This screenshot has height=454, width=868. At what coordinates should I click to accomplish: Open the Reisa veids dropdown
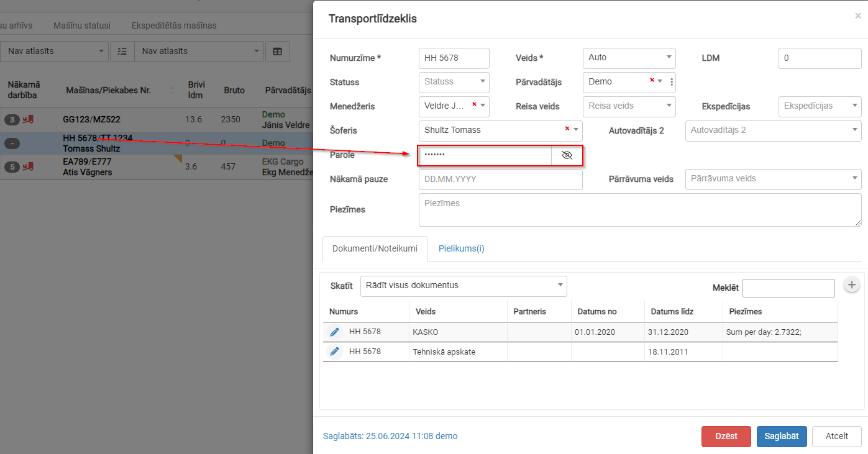(629, 106)
